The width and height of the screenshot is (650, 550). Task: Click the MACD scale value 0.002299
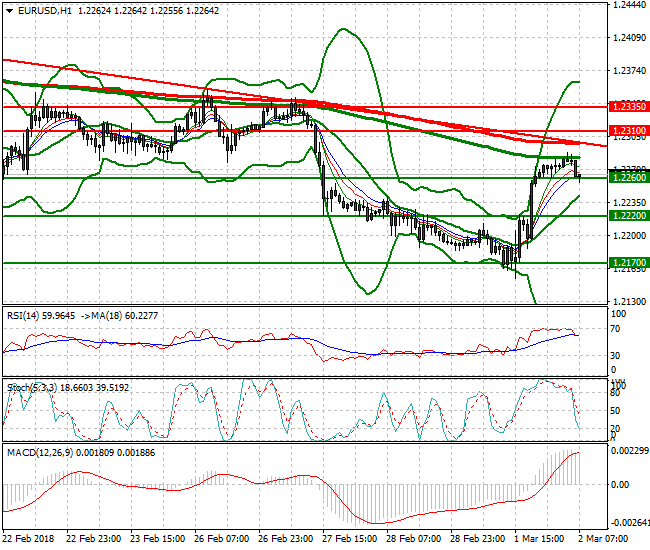pos(630,451)
